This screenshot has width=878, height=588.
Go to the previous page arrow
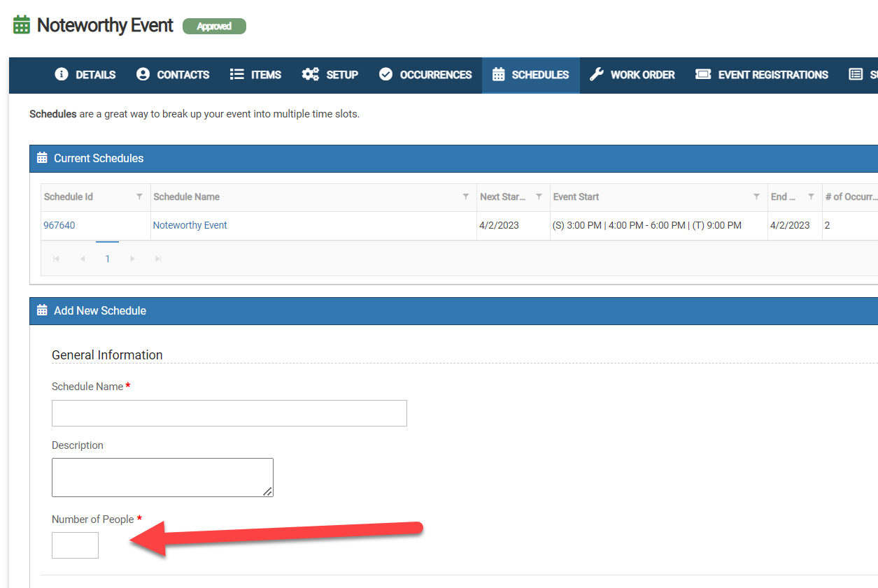[x=83, y=259]
